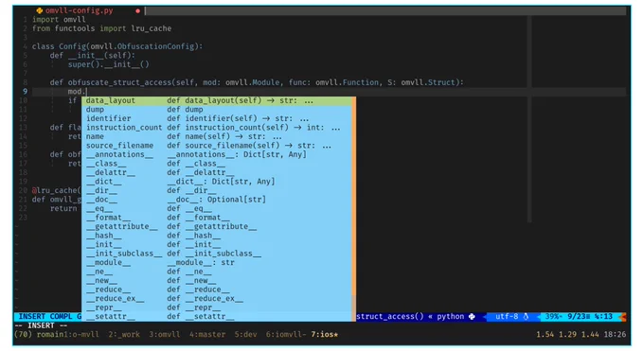The width and height of the screenshot is (644, 351).
Task: Place cursor on 'import omvll' line
Action: tap(59, 20)
